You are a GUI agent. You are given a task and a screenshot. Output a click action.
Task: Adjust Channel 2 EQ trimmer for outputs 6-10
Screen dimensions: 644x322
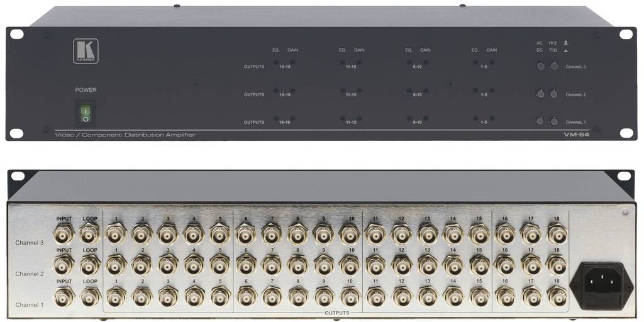tap(409, 90)
